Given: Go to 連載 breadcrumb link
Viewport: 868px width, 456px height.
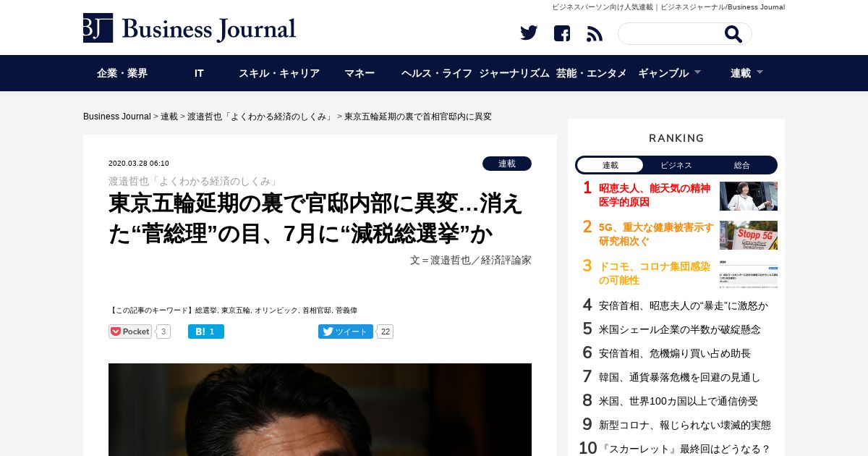Looking at the screenshot, I should coord(169,117).
